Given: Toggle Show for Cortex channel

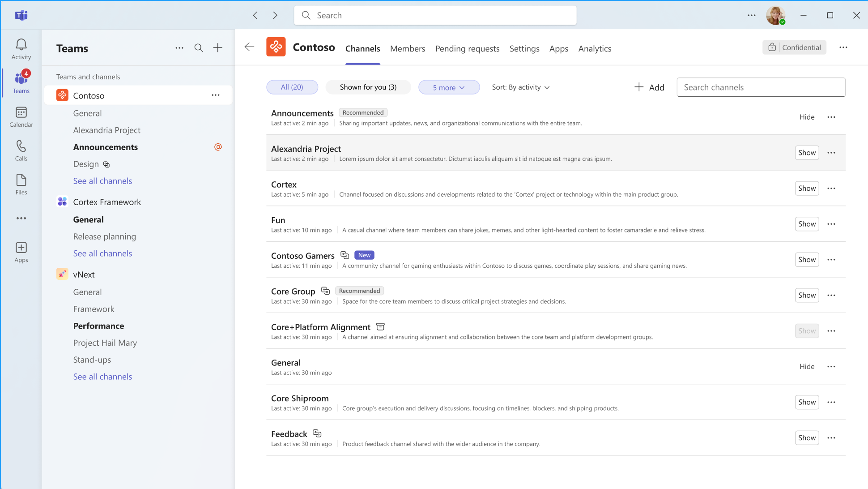Looking at the screenshot, I should pos(807,188).
